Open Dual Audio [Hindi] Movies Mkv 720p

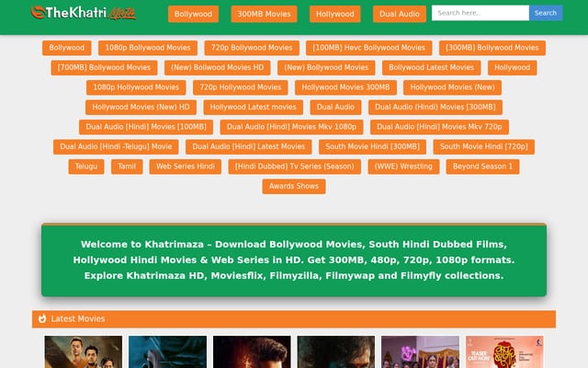tap(439, 127)
